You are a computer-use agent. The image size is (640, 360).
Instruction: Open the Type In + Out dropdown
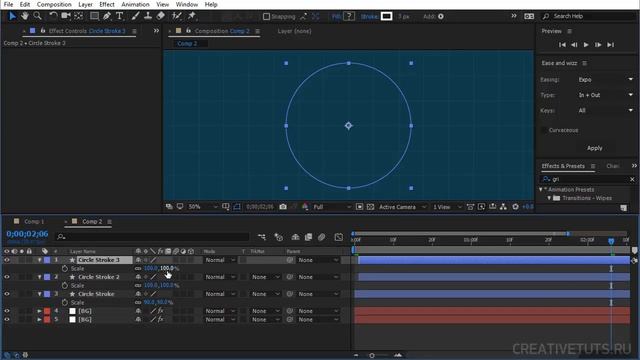tap(605, 95)
